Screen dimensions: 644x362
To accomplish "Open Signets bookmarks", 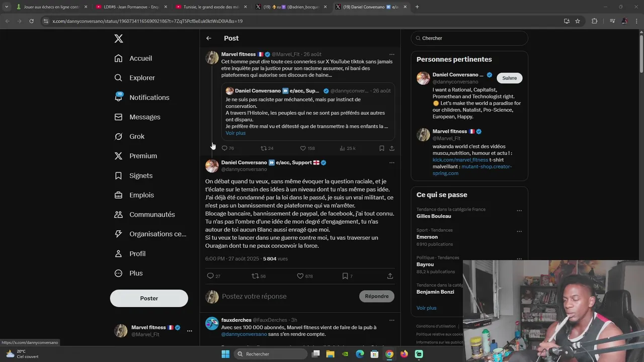I will click(x=133, y=175).
